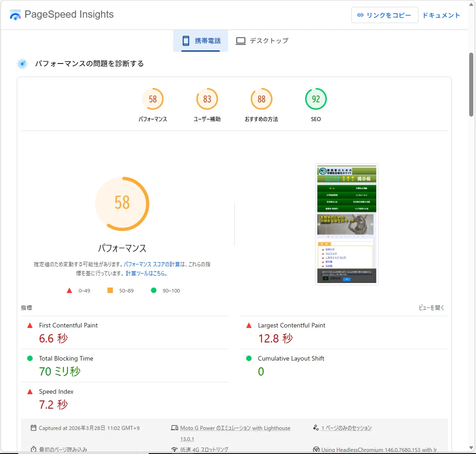476x454 pixels.
Task: Switch to the デスクトップ tab
Action: [x=262, y=41]
